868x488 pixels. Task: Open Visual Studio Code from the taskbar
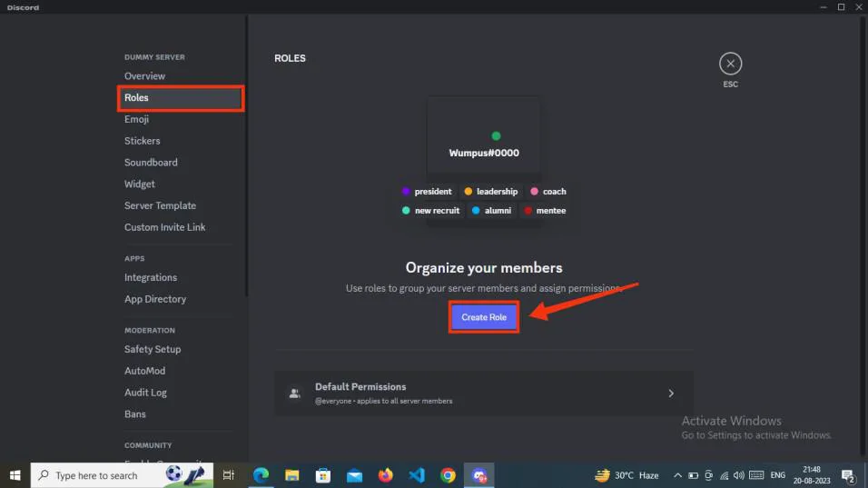coord(416,475)
